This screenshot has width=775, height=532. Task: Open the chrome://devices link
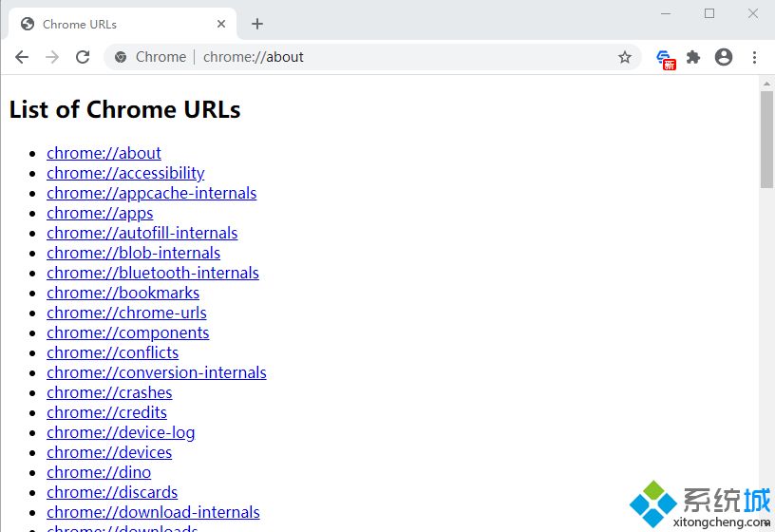(x=109, y=452)
